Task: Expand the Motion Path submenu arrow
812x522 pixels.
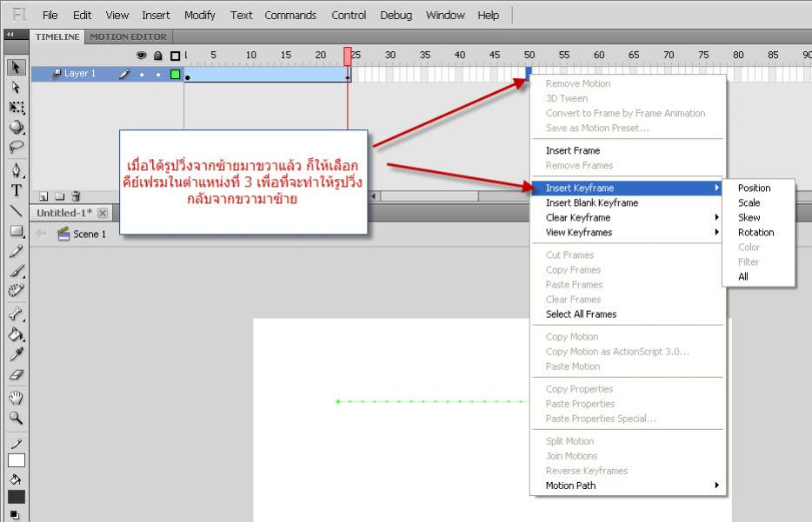Action: coord(716,486)
